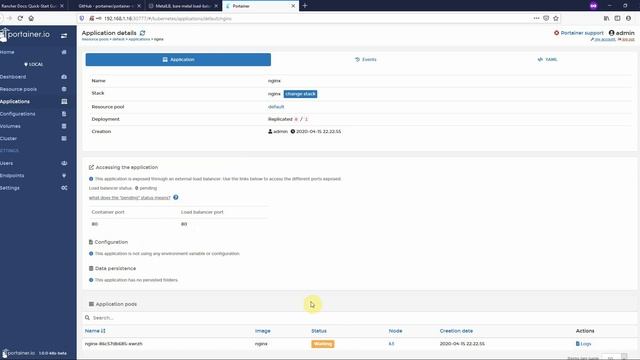Click the browser home button
This screenshot has width=640, height=360.
(x=31, y=18)
